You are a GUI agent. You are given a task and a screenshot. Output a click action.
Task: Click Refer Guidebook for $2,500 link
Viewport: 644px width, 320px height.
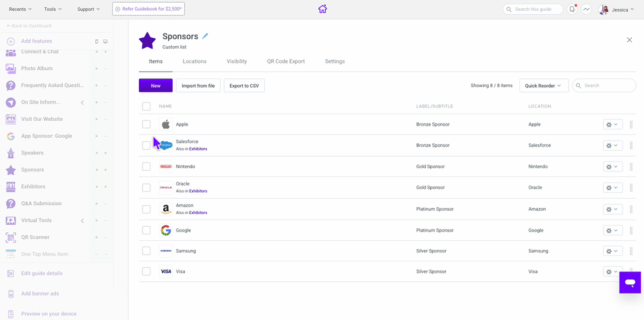(x=148, y=9)
